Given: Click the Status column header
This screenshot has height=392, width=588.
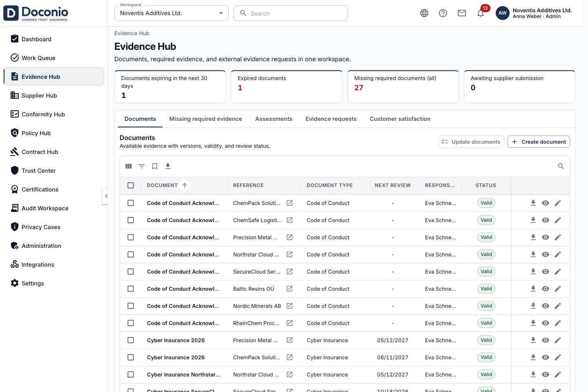Looking at the screenshot, I should tap(486, 185).
